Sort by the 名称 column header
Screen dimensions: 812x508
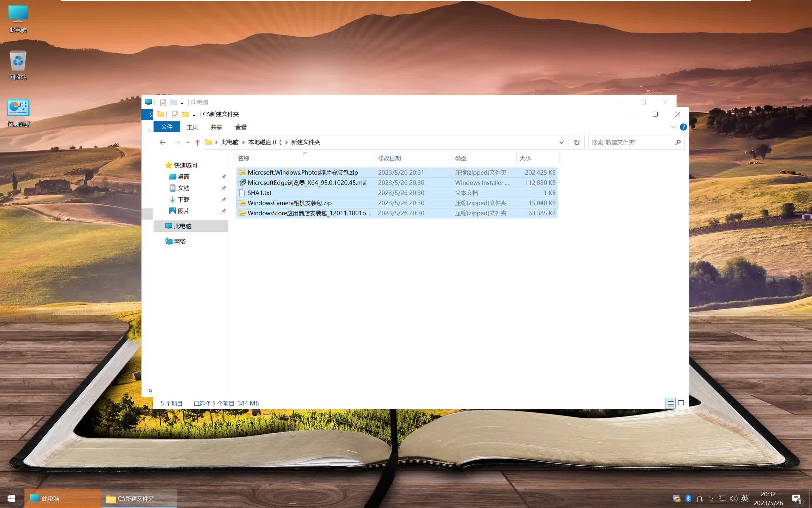coord(305,158)
